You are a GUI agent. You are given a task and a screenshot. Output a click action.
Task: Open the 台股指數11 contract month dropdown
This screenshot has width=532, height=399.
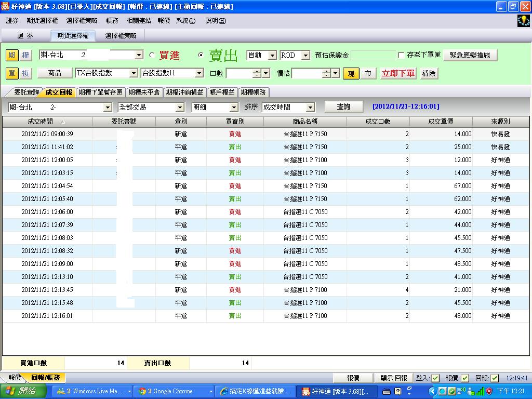tap(199, 73)
